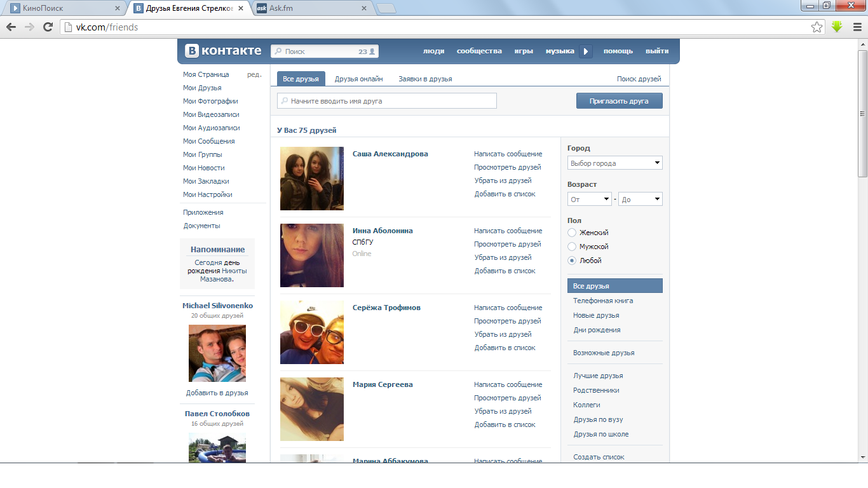Open помощь in the header
The height and width of the screenshot is (488, 868).
(618, 51)
